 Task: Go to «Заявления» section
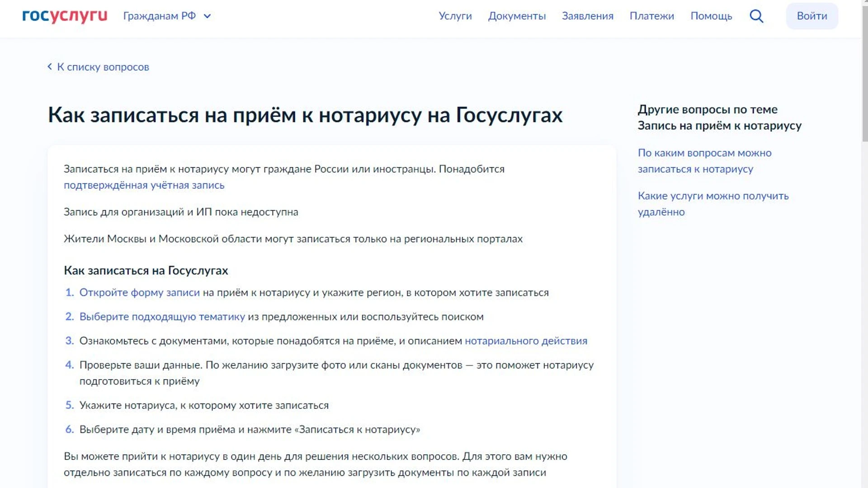pyautogui.click(x=588, y=16)
